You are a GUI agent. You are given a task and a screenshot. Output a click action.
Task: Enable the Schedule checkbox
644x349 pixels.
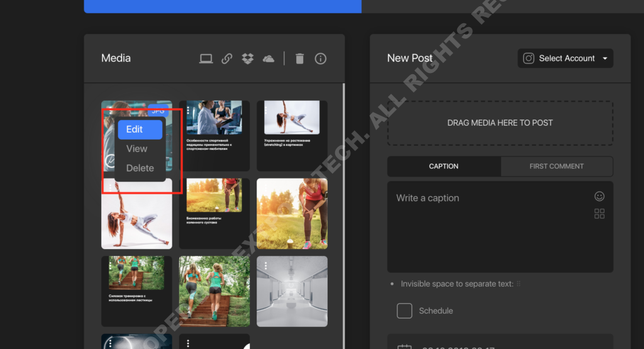pyautogui.click(x=404, y=311)
